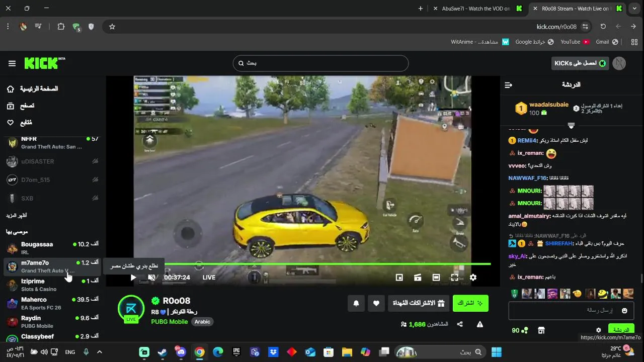Screen dimensions: 644x362
Task: Open the خرائط Google bookmark
Action: point(534,42)
